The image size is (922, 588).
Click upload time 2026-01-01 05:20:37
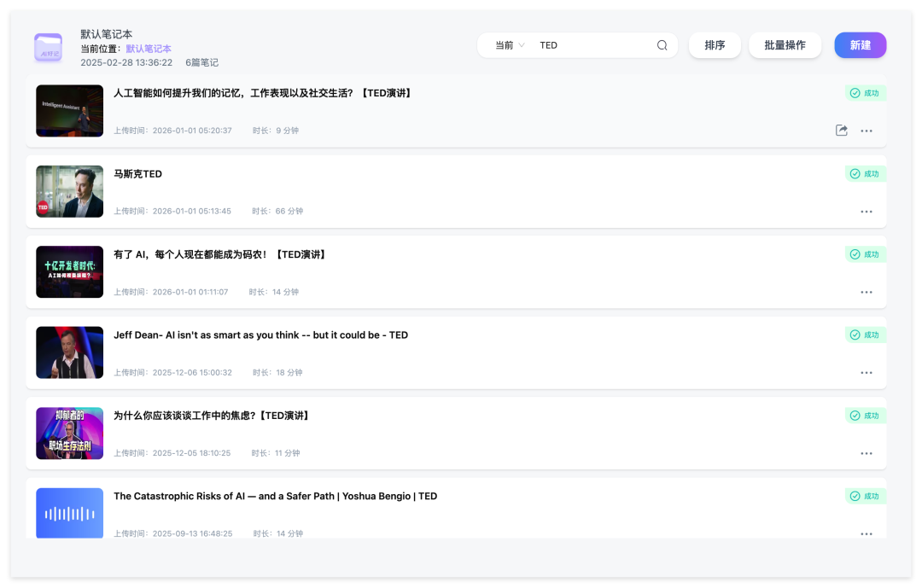coord(172,131)
